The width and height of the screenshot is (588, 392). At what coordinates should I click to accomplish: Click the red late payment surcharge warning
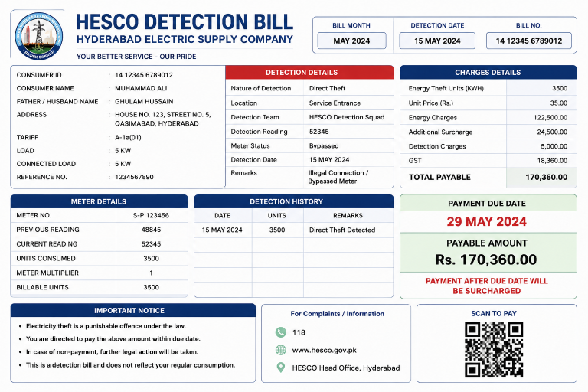[487, 286]
